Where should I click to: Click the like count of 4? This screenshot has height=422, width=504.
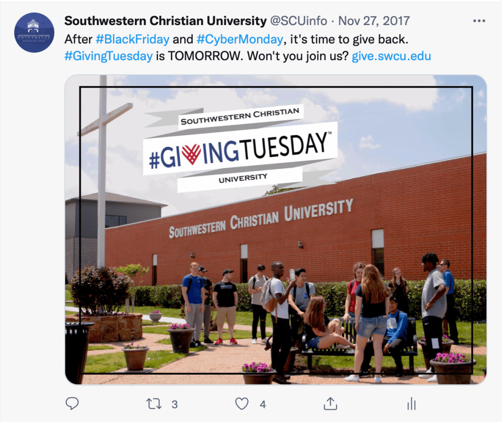263,404
